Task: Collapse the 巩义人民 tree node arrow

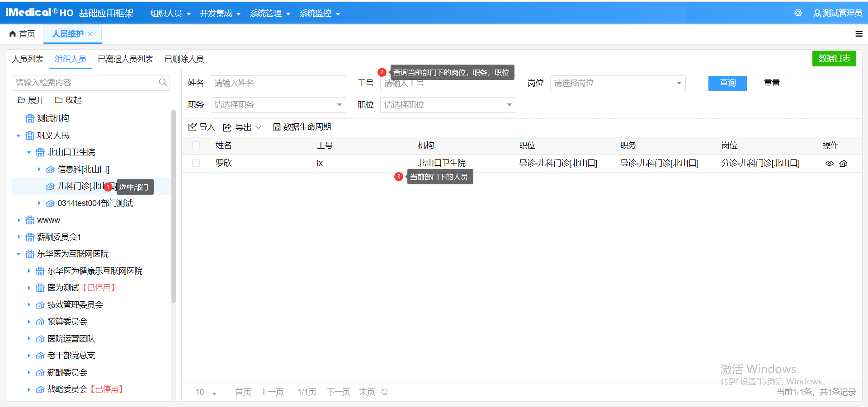Action: [x=19, y=136]
